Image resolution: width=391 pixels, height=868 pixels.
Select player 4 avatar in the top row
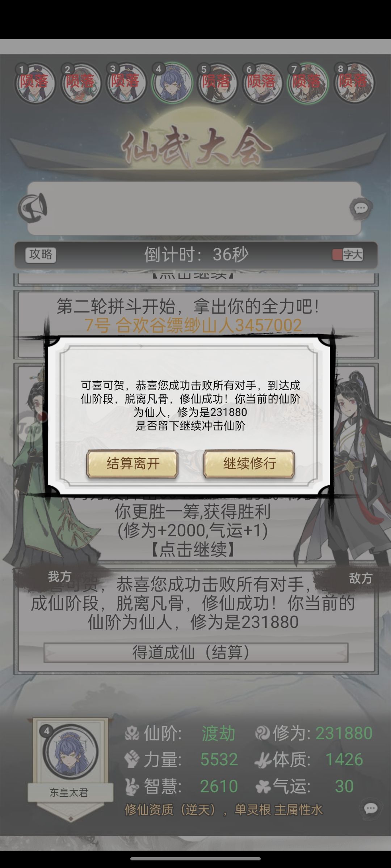[x=172, y=83]
